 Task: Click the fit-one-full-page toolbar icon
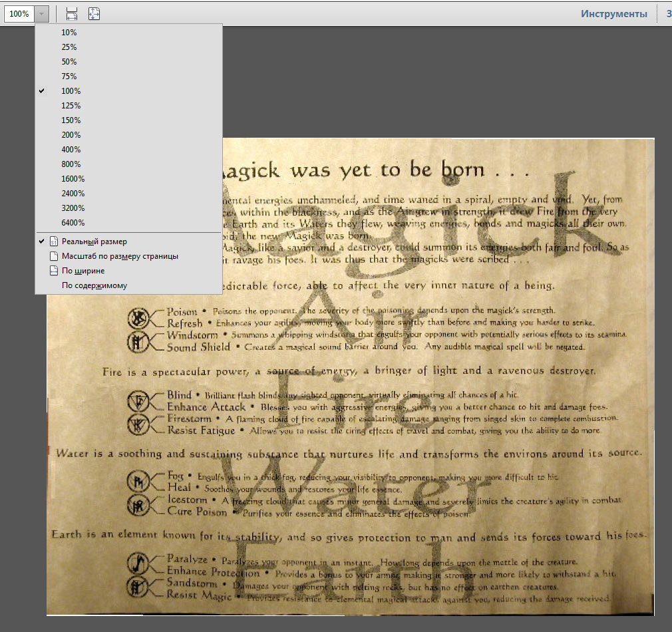pos(94,13)
